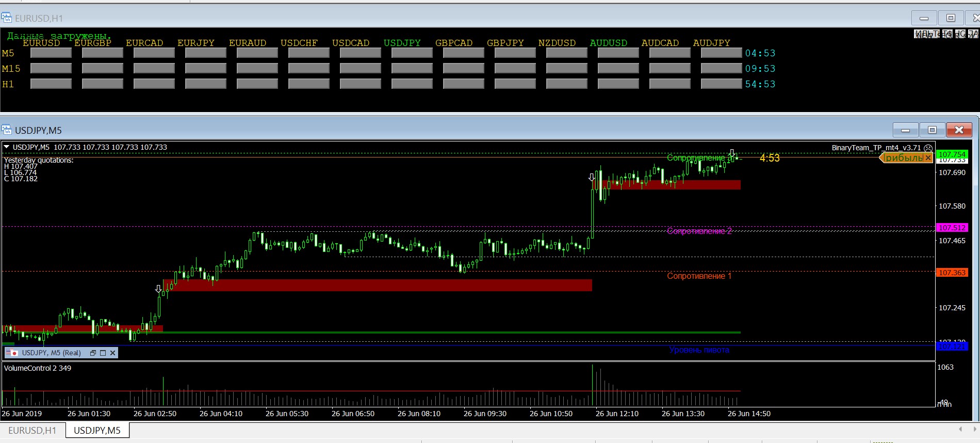Minimize the EURUSD,H1 chart window

924,18
